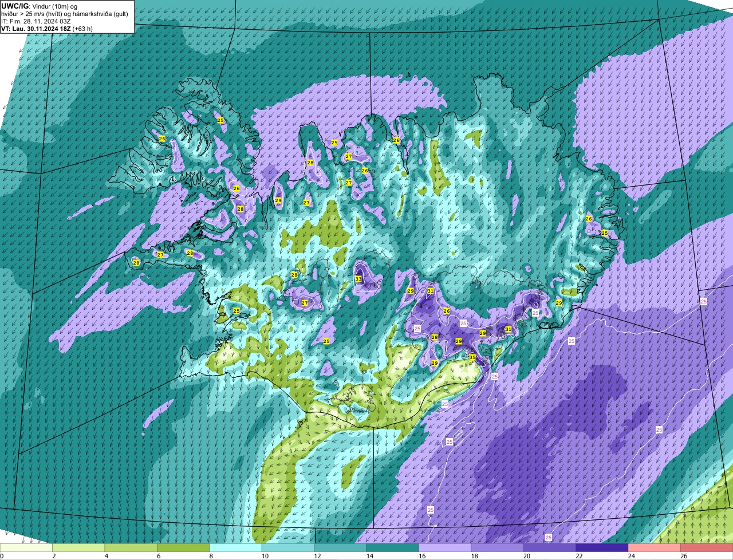The image size is (733, 560).
Task: Select the dark teal swatch between 14 and 16
Action: (x=393, y=547)
